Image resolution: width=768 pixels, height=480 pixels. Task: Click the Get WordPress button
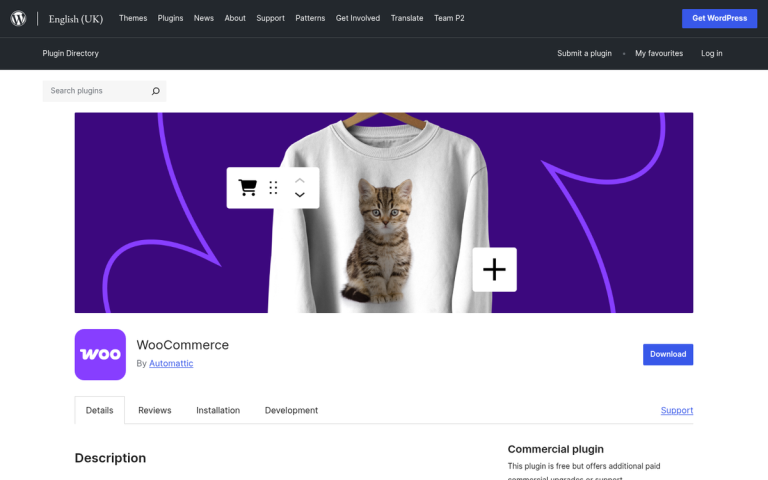(x=720, y=18)
